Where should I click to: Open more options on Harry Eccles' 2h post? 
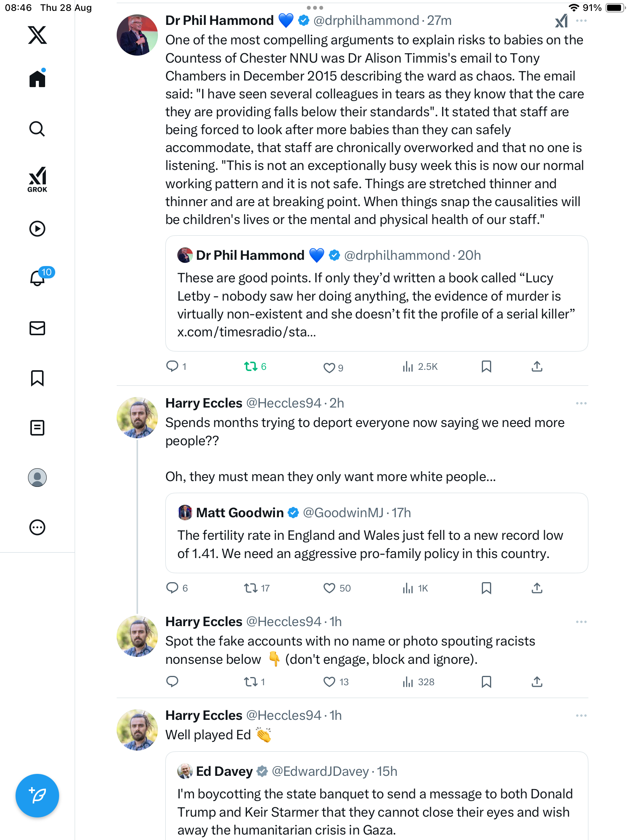(x=581, y=403)
